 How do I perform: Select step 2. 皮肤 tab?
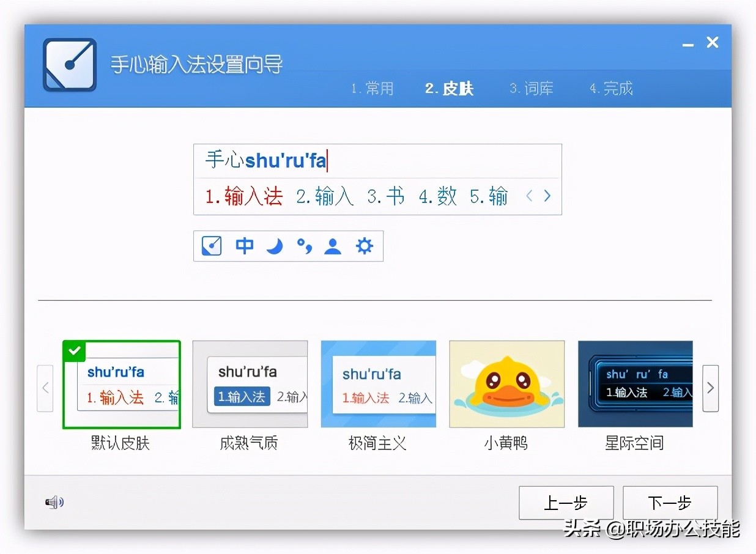[450, 89]
